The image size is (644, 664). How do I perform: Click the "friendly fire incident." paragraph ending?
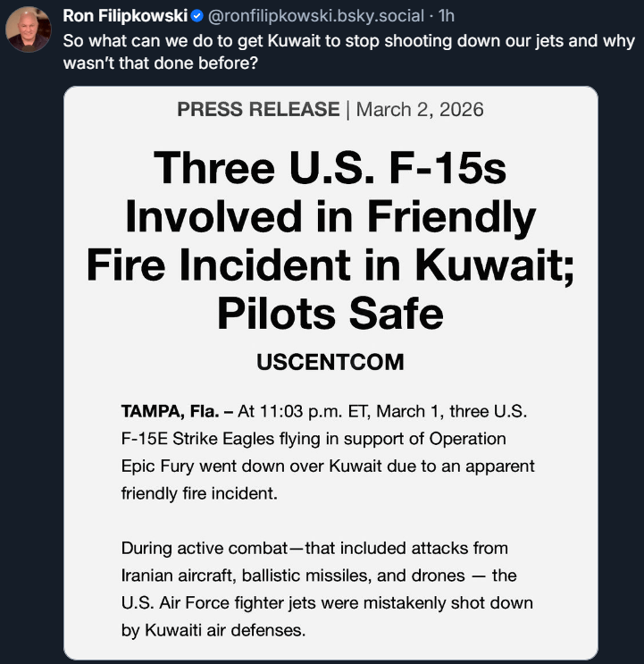point(199,492)
